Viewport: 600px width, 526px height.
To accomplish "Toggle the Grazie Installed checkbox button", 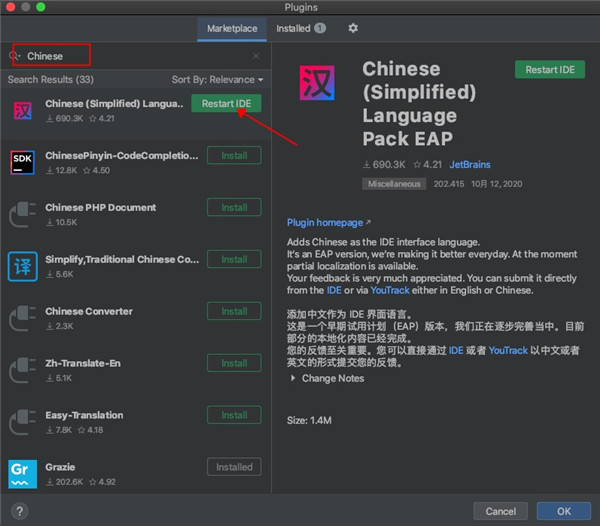I will (234, 467).
